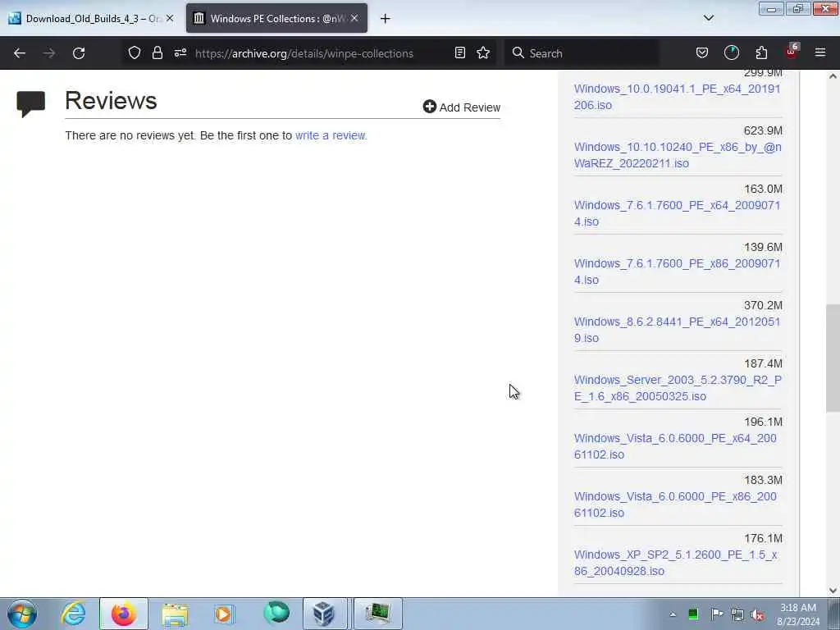Download Windows_Server_2003_5.2.3790_R2_PE iso

coord(678,388)
